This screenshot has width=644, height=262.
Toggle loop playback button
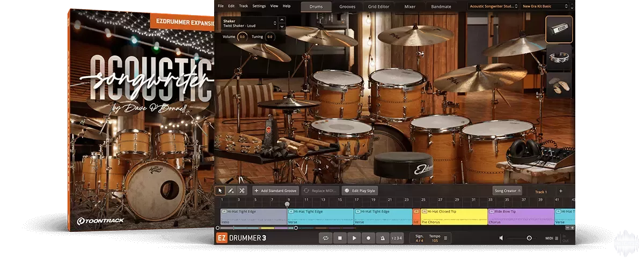pos(325,238)
